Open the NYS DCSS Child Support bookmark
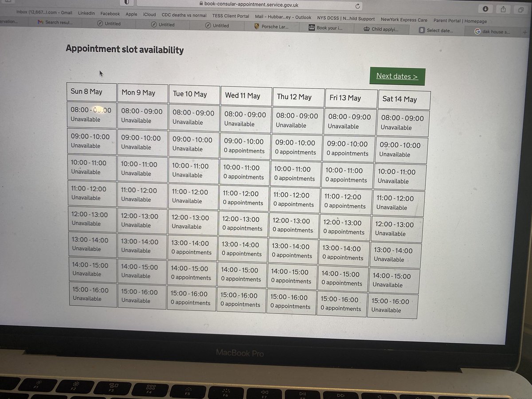532x399 pixels. point(346,19)
